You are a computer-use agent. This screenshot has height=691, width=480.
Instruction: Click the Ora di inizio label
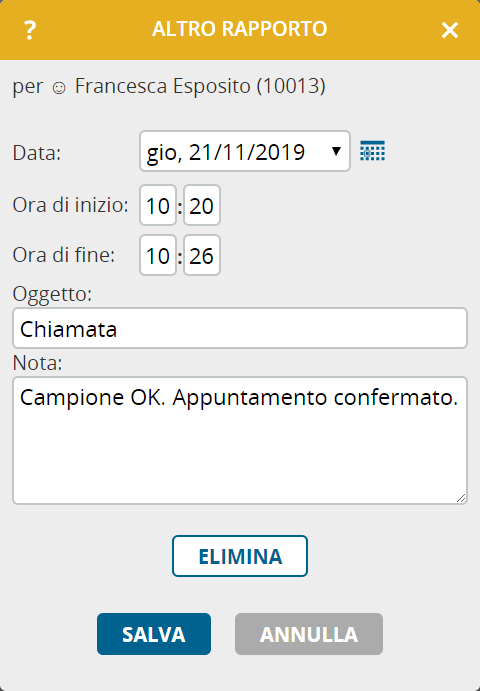(71, 205)
